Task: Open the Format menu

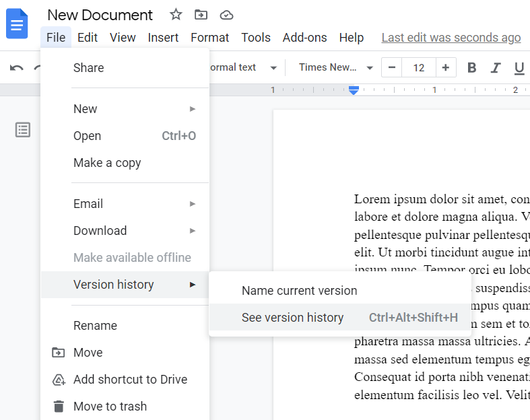Action: coord(209,38)
